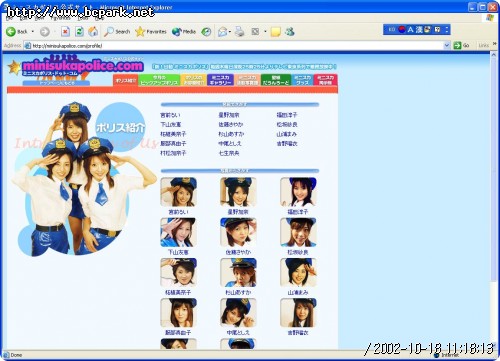The height and width of the screenshot is (361, 500).
Task: Click the red-blue Korean IME icon
Action: pos(402,30)
